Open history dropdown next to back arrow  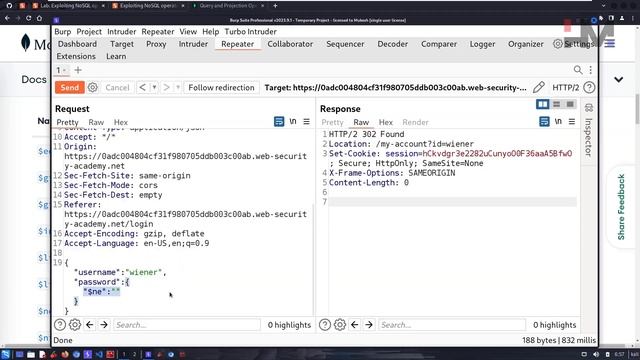(154, 87)
